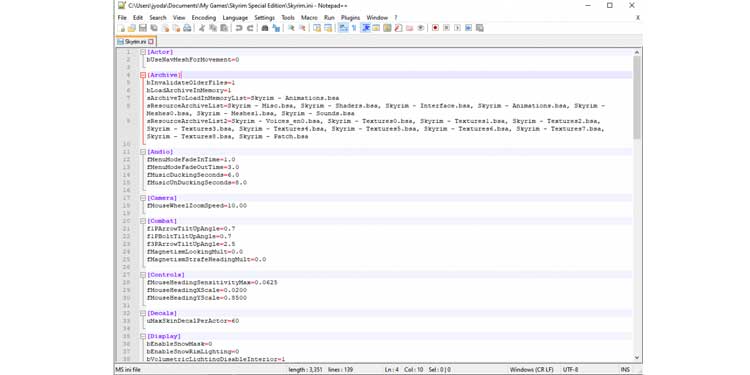Start macro recording with the red Record icon
Screen dimensions: 750x375
pos(436,28)
